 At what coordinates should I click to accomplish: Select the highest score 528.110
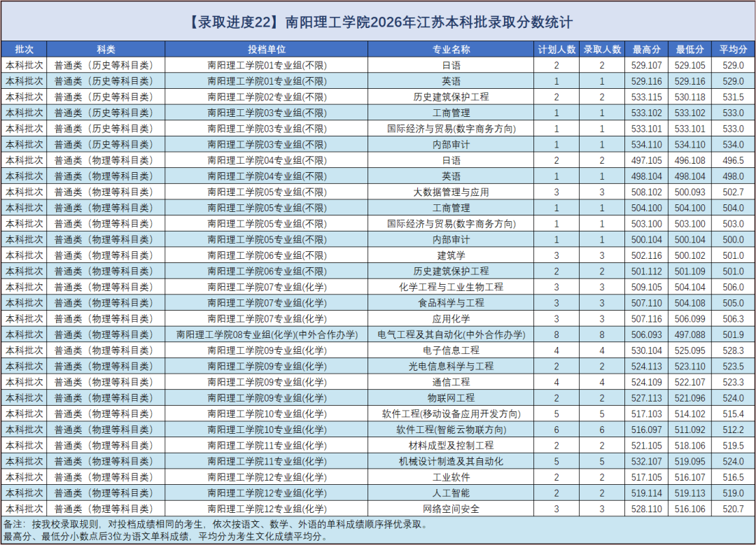coord(647,509)
